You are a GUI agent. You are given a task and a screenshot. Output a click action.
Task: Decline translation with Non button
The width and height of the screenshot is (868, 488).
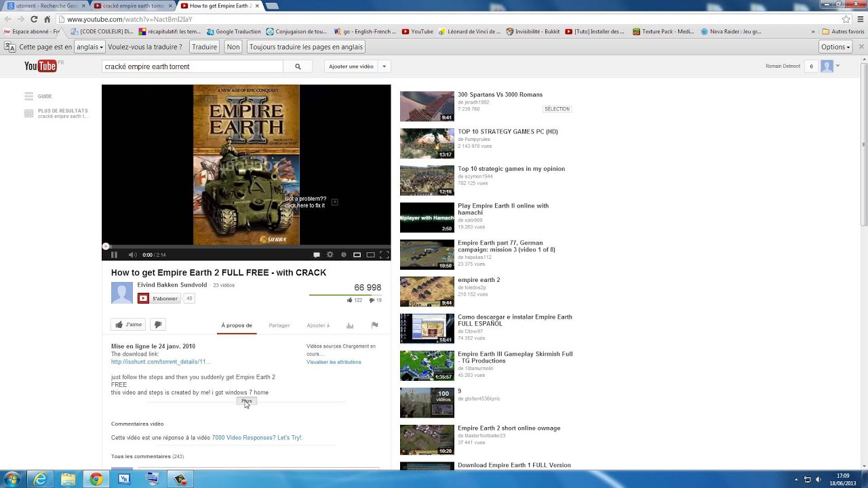pyautogui.click(x=233, y=47)
